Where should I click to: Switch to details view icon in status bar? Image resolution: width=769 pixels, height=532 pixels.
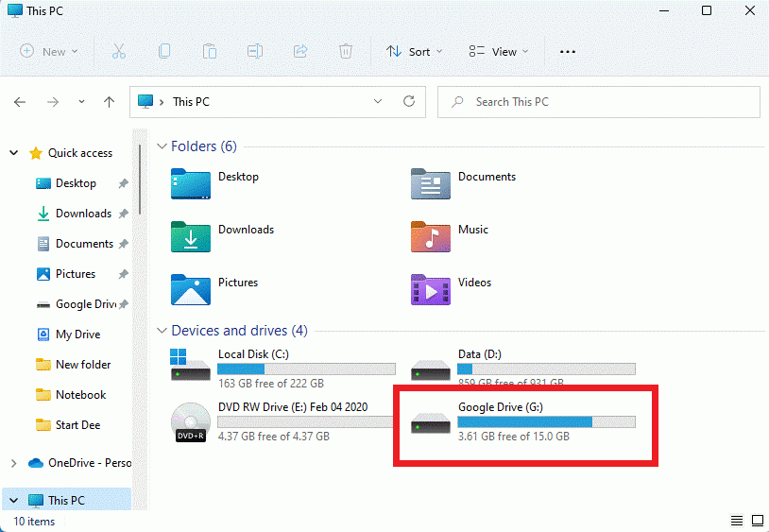(x=736, y=522)
